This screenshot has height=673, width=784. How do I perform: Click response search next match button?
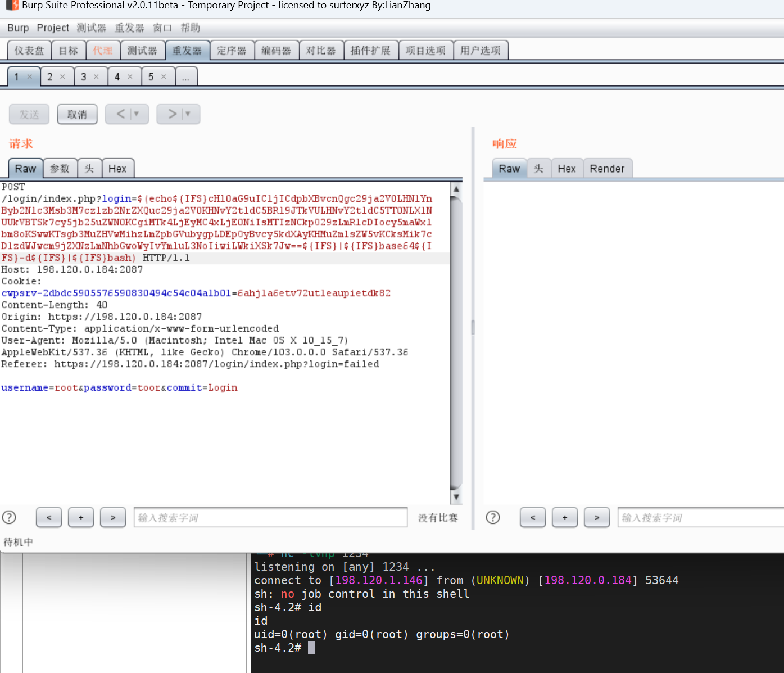597,517
